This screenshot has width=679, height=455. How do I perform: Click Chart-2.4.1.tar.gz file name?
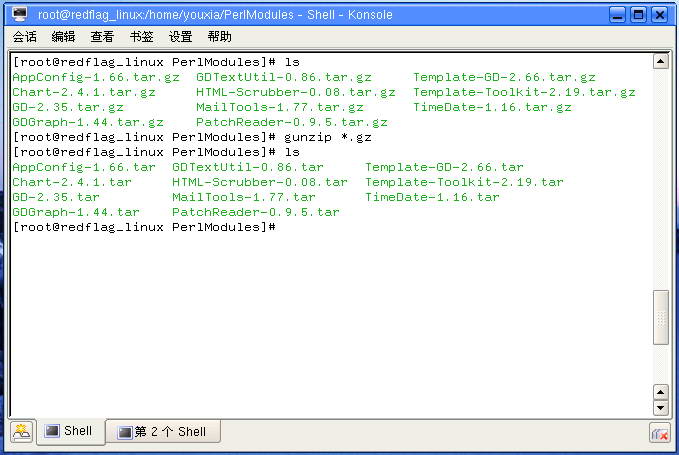tap(84, 92)
